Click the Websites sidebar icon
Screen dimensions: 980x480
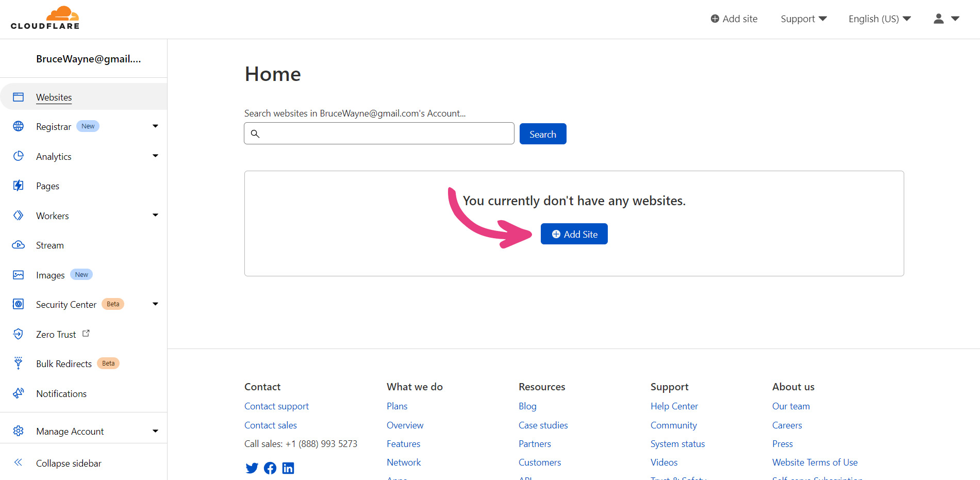point(19,97)
